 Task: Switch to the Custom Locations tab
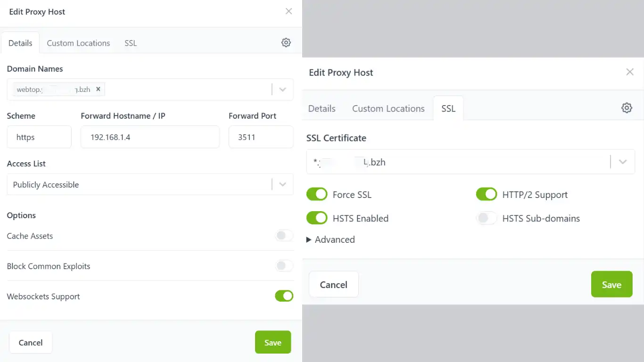78,42
